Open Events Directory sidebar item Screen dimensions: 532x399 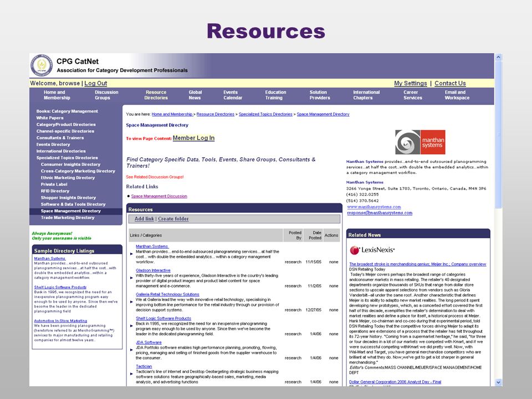click(x=53, y=145)
